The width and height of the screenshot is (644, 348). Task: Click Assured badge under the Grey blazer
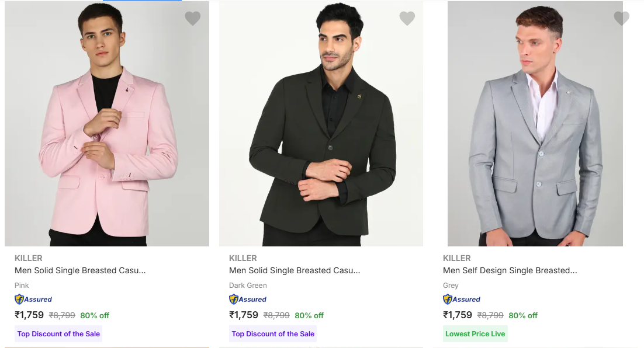[462, 300]
